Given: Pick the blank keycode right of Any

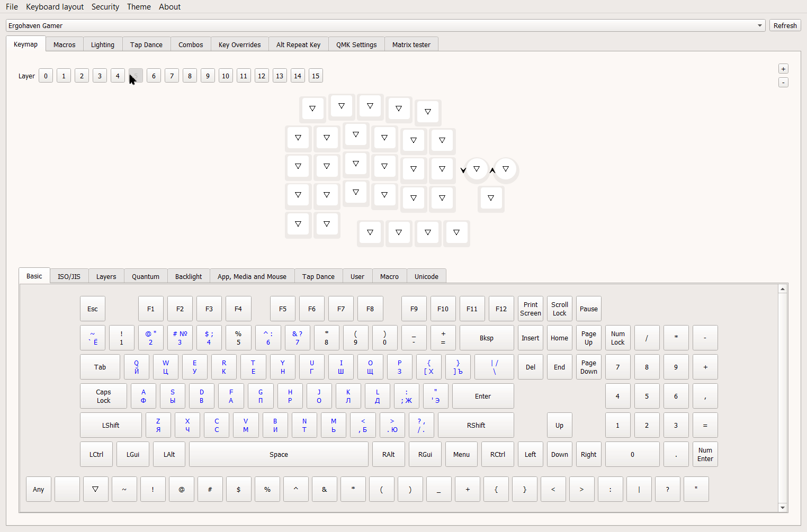Looking at the screenshot, I should pyautogui.click(x=67, y=489).
